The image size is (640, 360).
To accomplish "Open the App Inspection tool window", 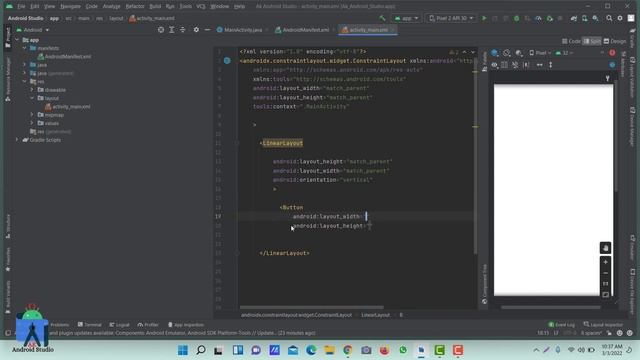I will [x=186, y=325].
